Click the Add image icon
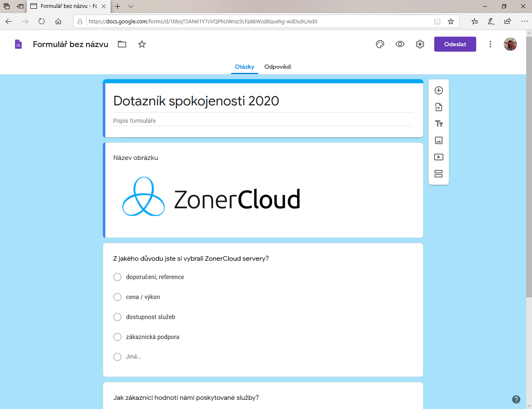 coord(438,140)
